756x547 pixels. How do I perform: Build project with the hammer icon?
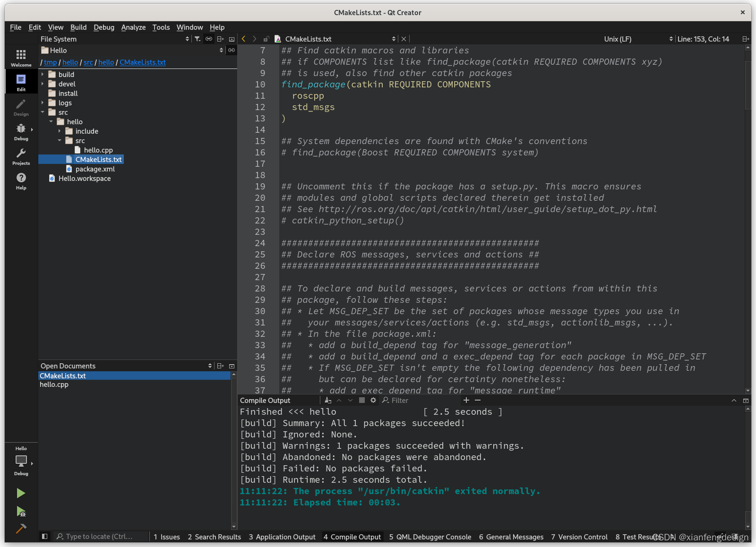21,529
